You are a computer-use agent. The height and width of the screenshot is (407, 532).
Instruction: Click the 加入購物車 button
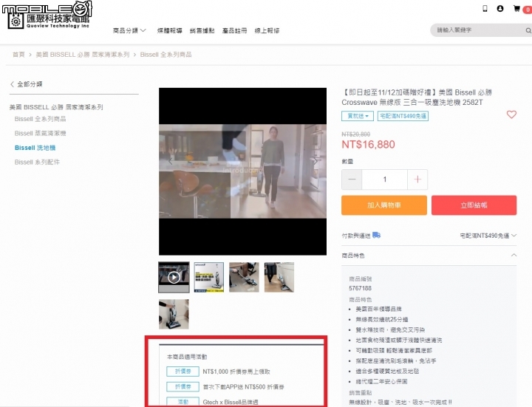point(384,205)
